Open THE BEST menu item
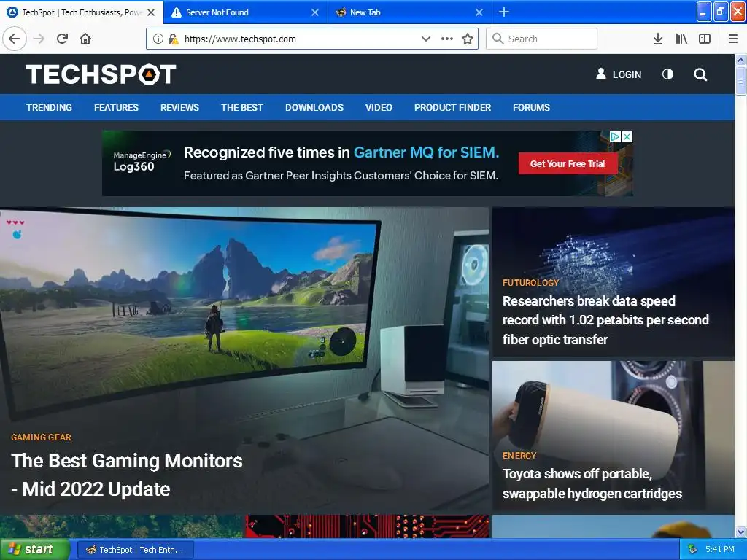This screenshot has width=747, height=560. (x=242, y=108)
